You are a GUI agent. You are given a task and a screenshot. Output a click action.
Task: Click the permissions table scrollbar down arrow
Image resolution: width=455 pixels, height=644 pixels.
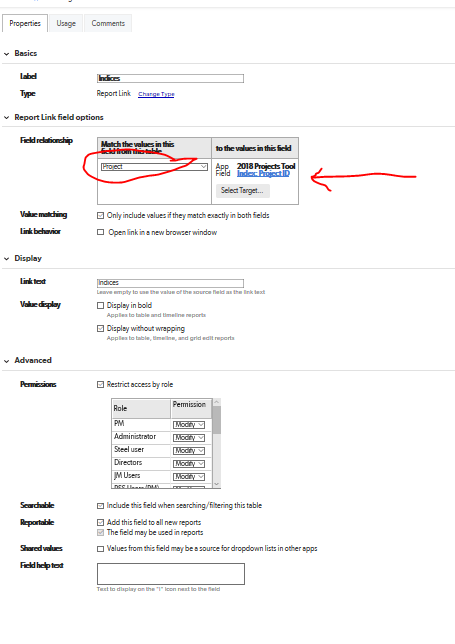(217, 484)
